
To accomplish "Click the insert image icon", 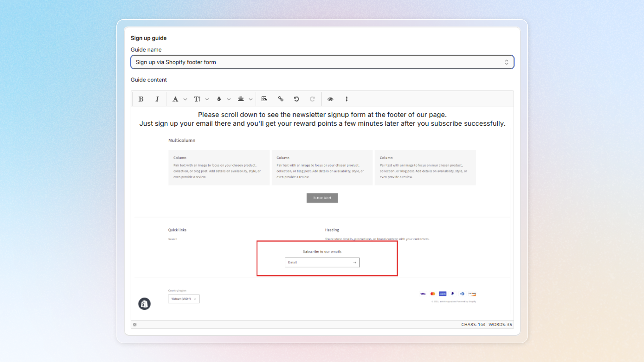I will pyautogui.click(x=264, y=99).
